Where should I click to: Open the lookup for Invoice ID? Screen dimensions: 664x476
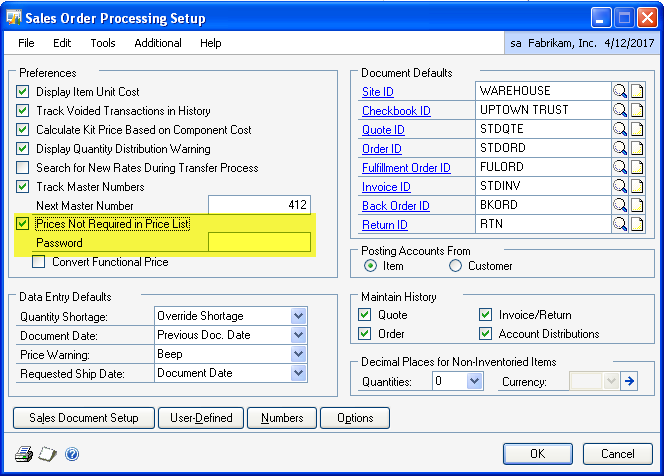click(620, 186)
